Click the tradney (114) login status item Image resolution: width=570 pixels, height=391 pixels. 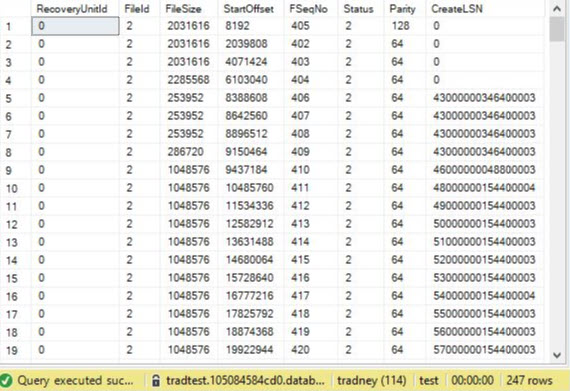click(x=372, y=380)
